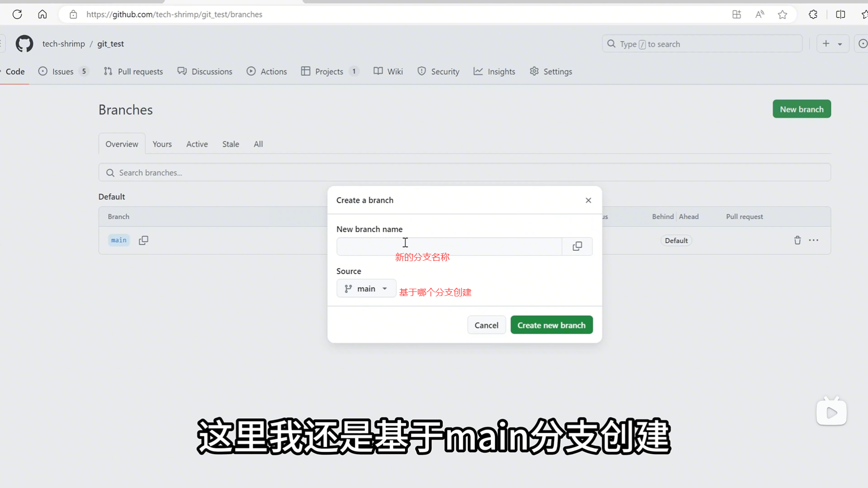Click Create new branch button

pyautogui.click(x=551, y=325)
